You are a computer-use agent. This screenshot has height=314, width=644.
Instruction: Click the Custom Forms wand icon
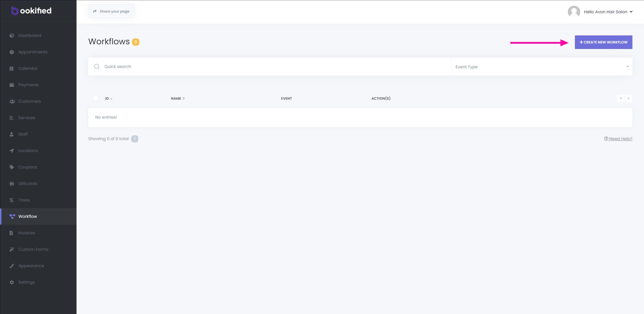(12, 249)
